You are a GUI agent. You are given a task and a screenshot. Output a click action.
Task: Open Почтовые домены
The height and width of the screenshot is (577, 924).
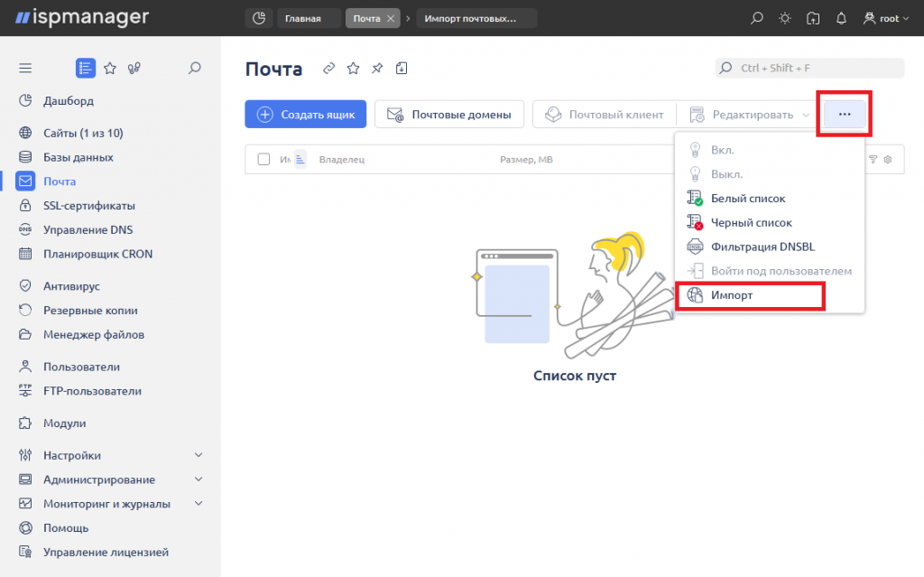click(449, 115)
